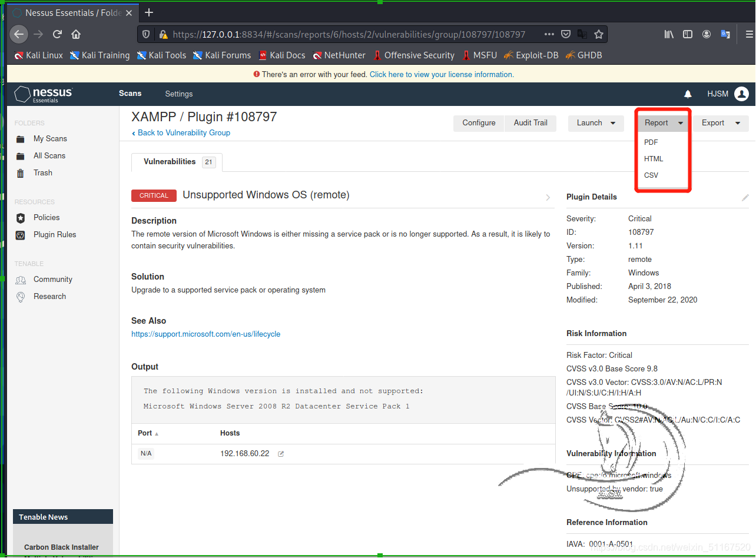Open the Kali Docs bookmark
Screen dimensions: 756x558
click(x=281, y=55)
